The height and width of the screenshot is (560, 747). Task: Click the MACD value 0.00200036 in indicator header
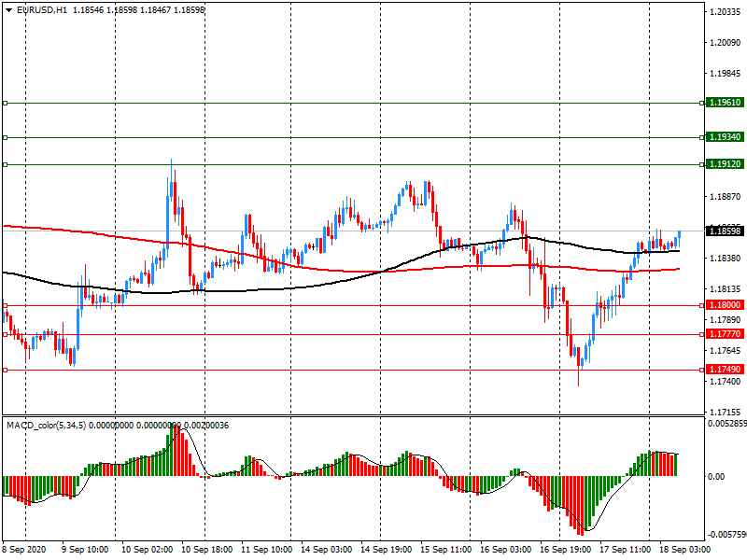click(206, 426)
